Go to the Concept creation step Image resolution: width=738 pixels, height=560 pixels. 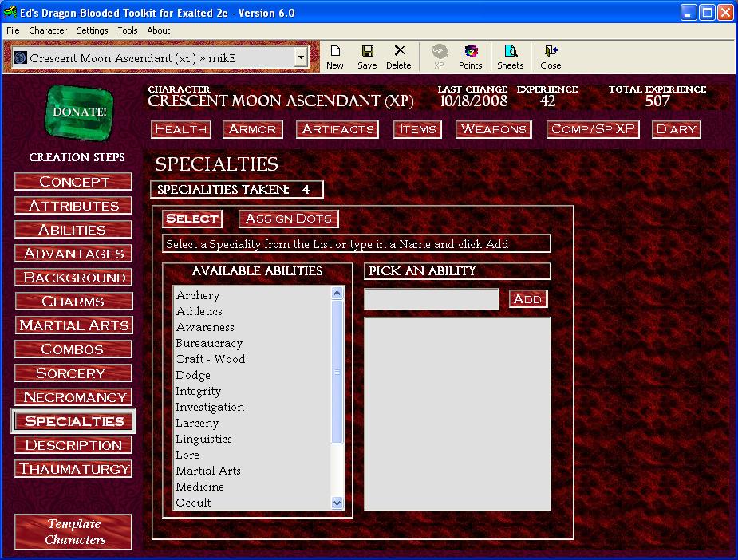tap(73, 182)
